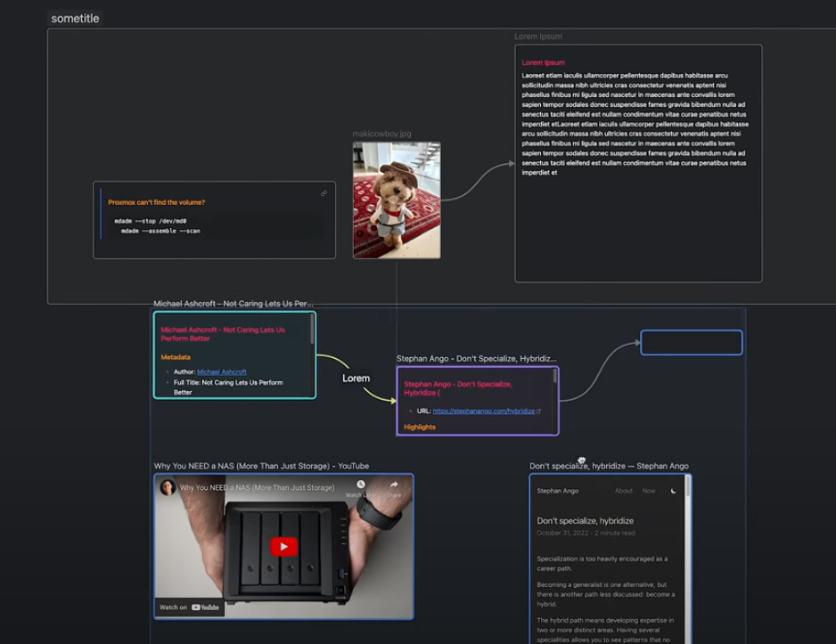Click 'Don't specialize, hybridize' article heading
836x644 pixels.
[x=585, y=521]
